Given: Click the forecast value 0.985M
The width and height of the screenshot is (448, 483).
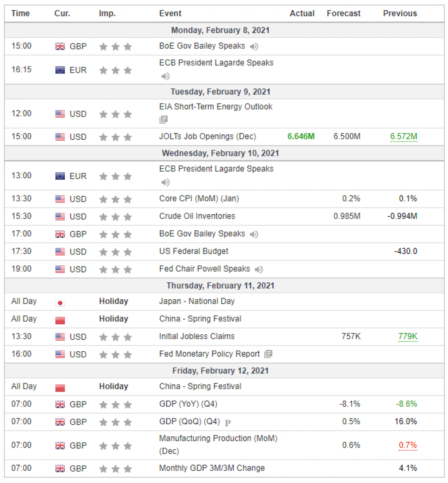Looking at the screenshot, I should 347,216.
